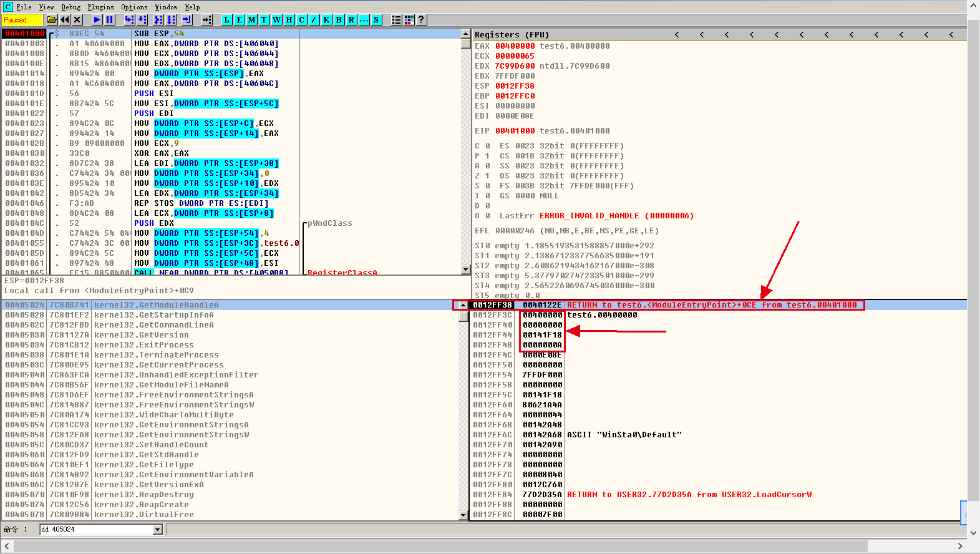
Task: Show Patches with slash button
Action: coord(314,20)
